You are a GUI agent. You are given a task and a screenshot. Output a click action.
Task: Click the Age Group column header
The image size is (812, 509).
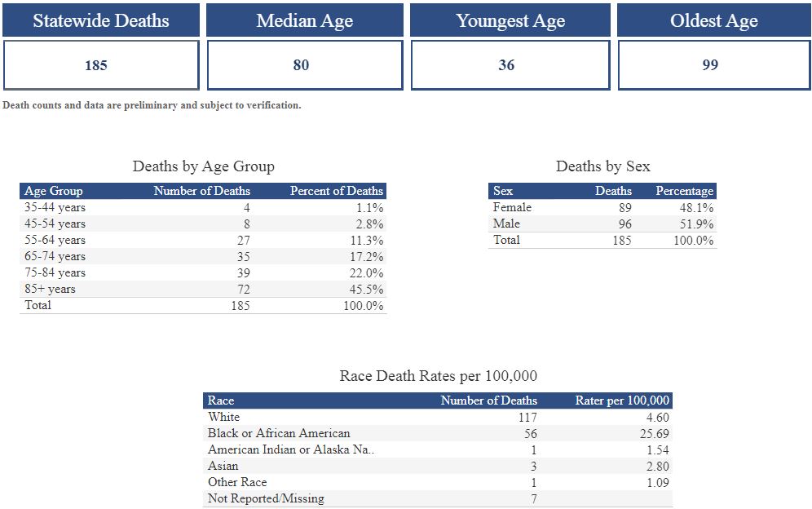point(54,191)
